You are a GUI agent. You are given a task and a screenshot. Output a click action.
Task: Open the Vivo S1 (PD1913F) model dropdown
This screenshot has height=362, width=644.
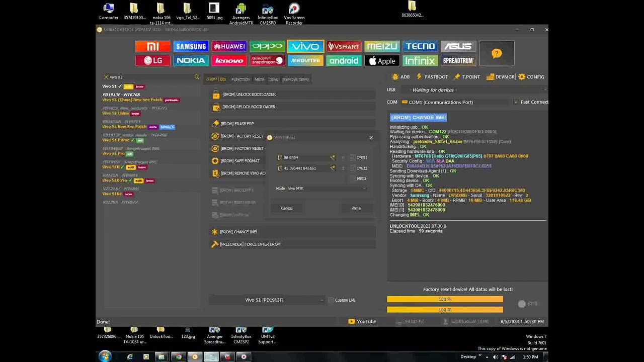point(268,300)
